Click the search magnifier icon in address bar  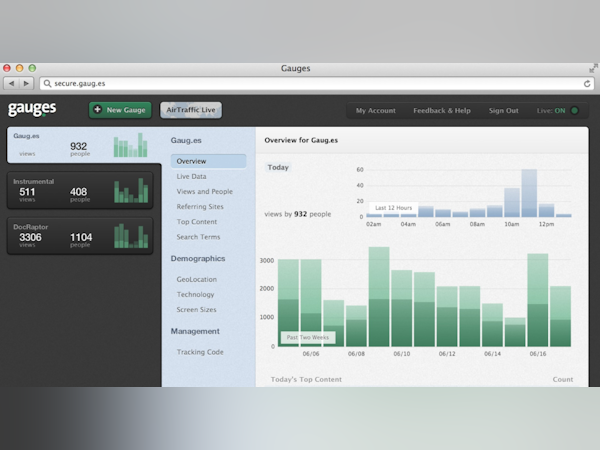47,83
